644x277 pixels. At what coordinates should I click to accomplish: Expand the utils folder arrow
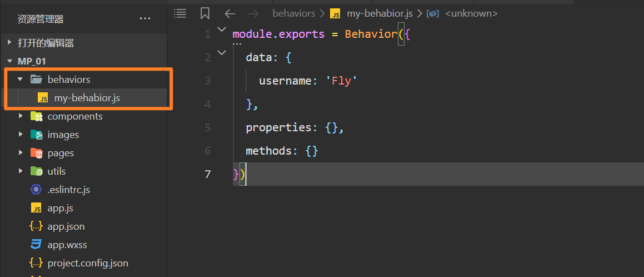pos(21,171)
